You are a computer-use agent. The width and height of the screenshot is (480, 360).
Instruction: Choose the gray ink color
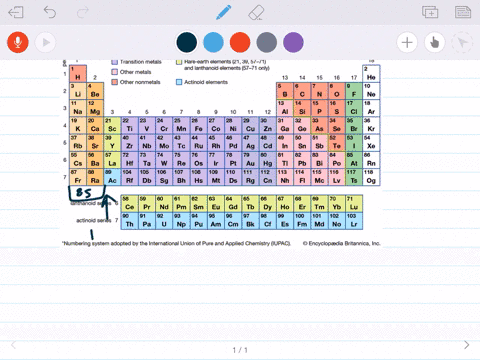coord(267,42)
